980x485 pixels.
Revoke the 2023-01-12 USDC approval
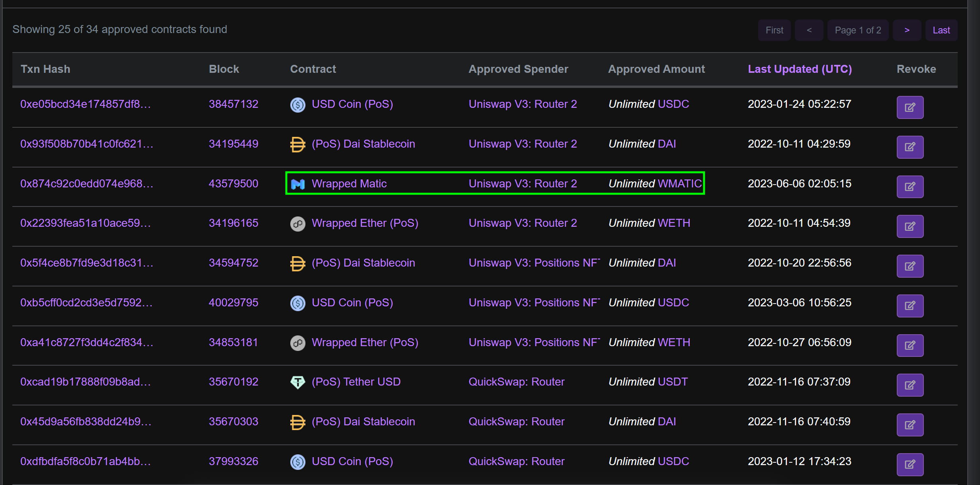910,464
